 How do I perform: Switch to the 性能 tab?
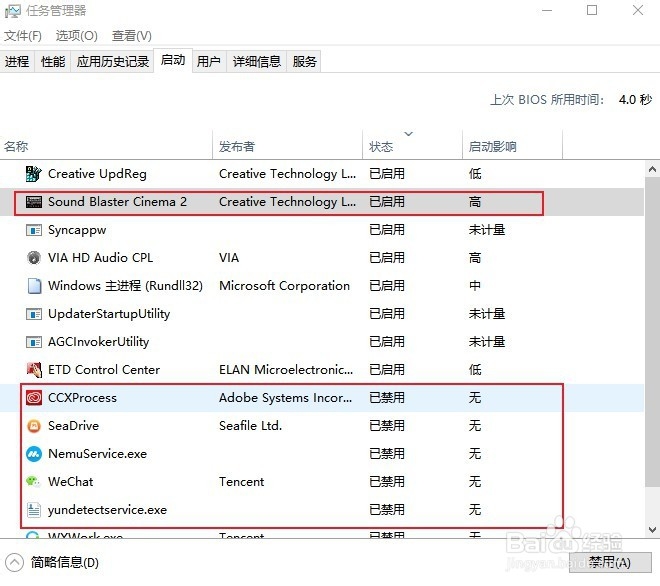[x=53, y=61]
